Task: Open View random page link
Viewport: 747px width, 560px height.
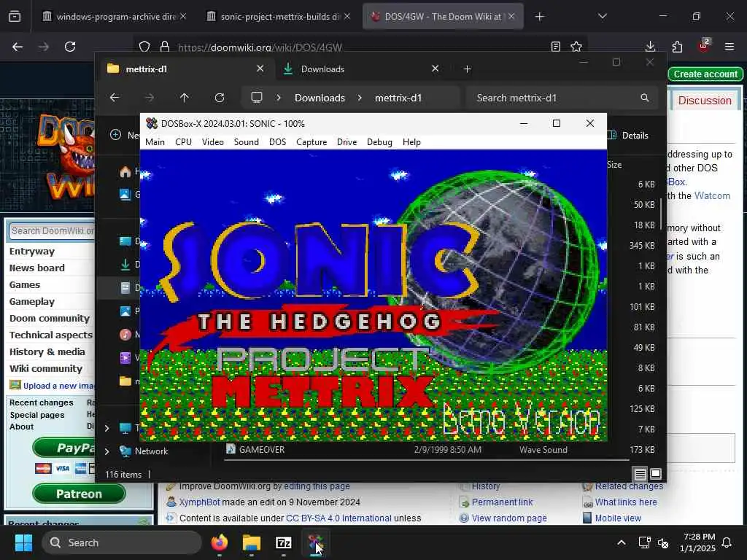Action: click(x=508, y=518)
